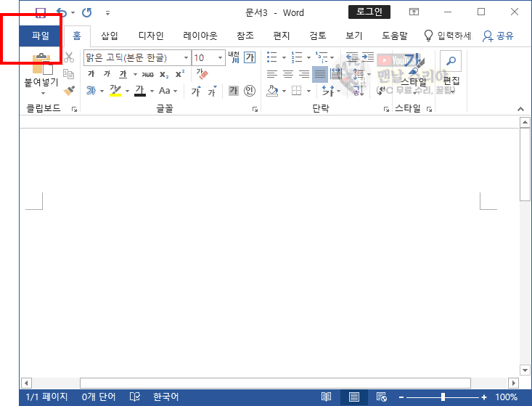Click the 로그인 (Sign in) button
This screenshot has width=532, height=406.
click(369, 12)
